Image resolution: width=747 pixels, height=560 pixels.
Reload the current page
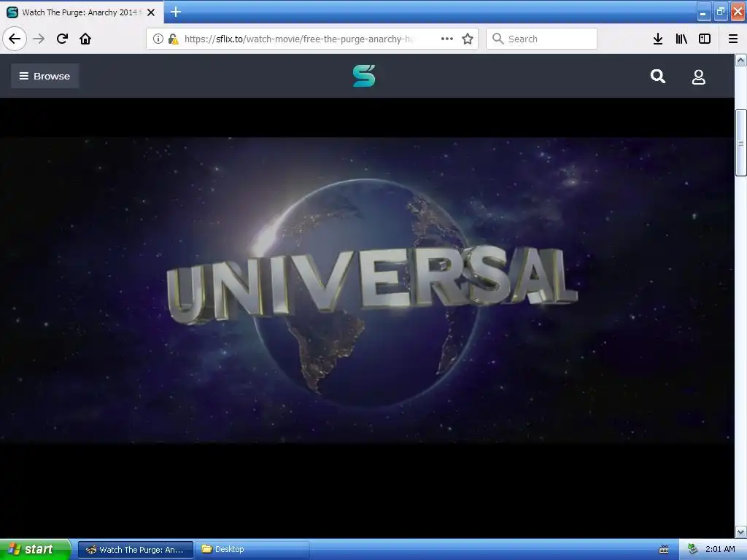62,39
